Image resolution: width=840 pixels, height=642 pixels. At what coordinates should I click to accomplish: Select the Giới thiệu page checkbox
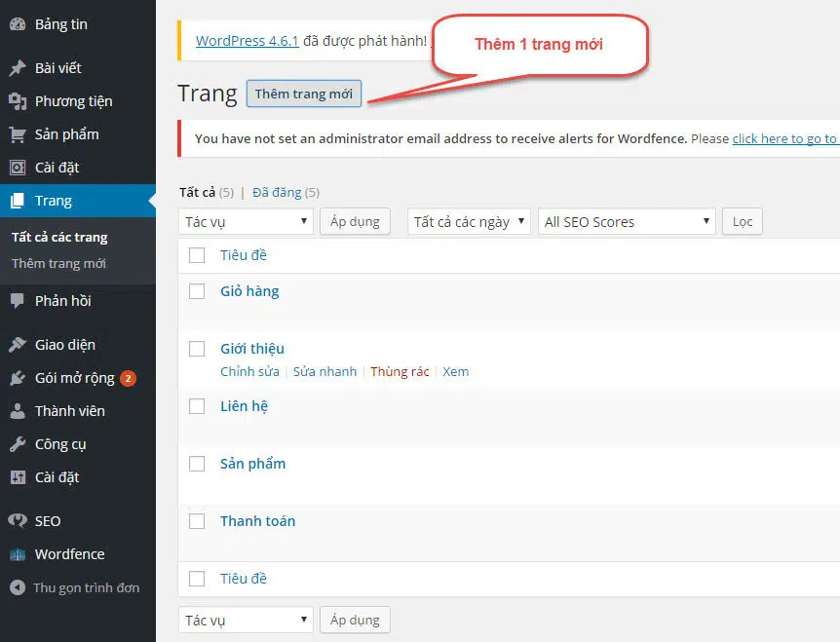(x=197, y=349)
